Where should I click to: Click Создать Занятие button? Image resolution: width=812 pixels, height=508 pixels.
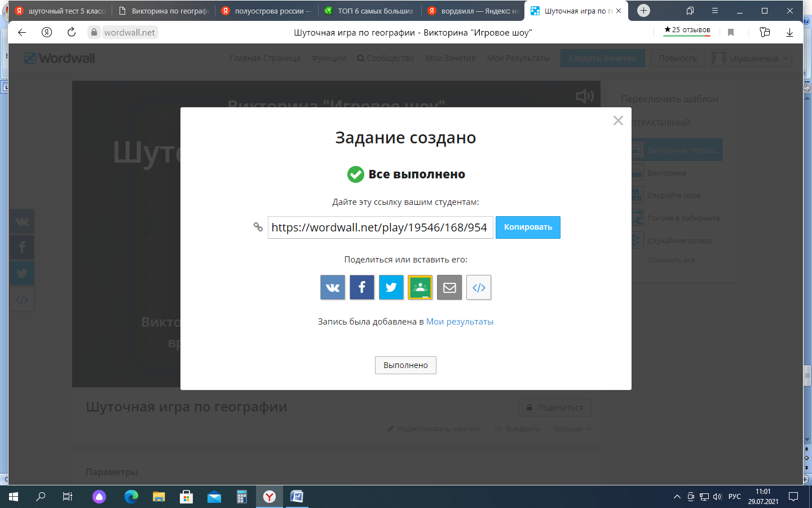pos(603,58)
